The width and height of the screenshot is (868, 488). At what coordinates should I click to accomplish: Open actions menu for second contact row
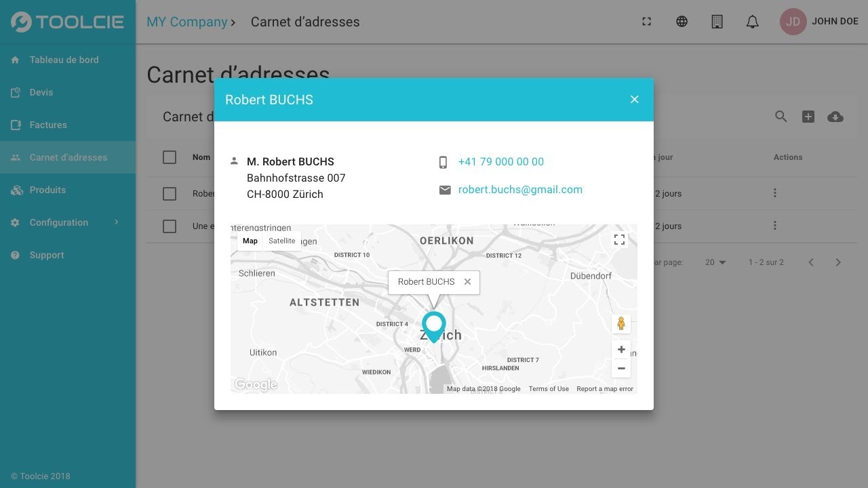pos(775,226)
